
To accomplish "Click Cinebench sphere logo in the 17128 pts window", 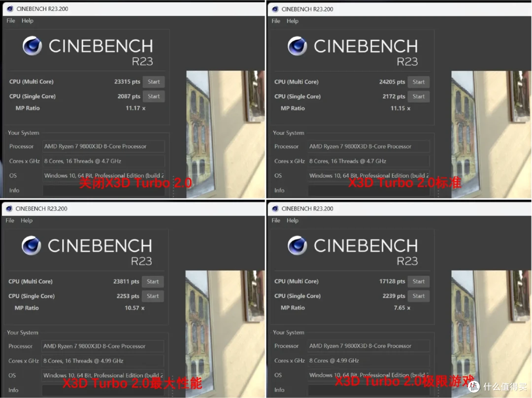I will [x=297, y=246].
